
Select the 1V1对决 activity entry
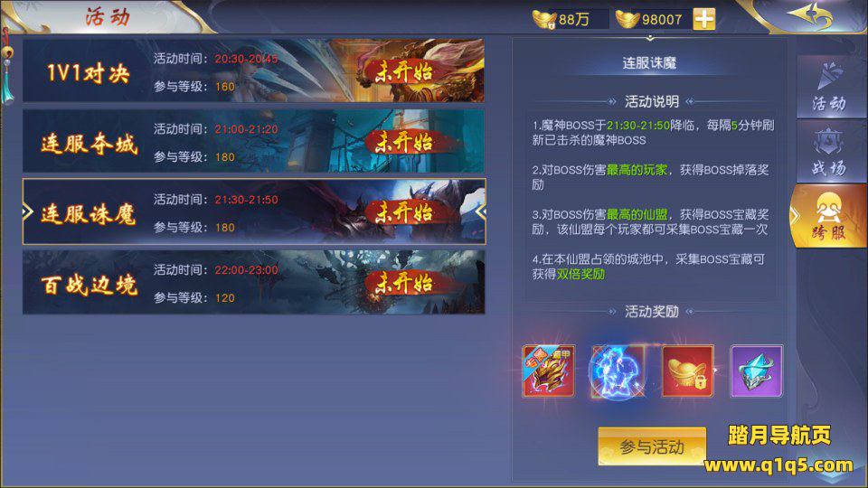253,70
